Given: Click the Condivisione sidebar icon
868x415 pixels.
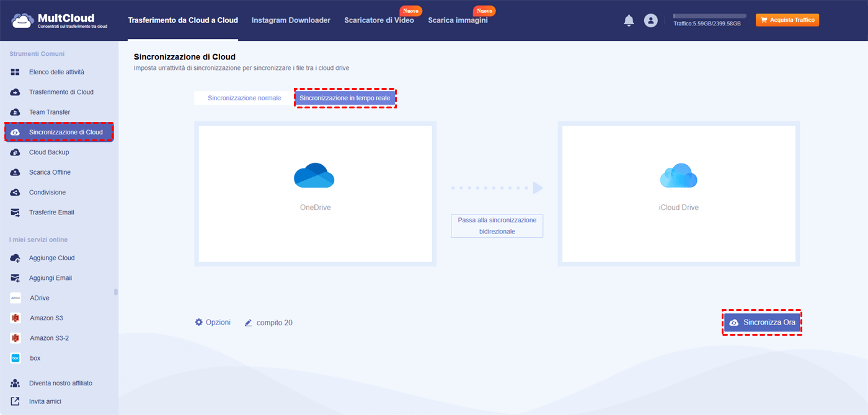Looking at the screenshot, I should click(x=15, y=192).
